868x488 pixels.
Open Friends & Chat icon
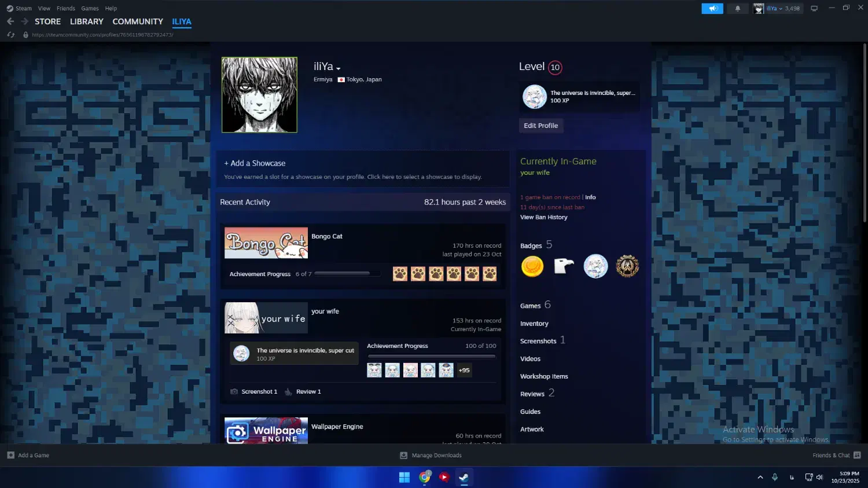click(857, 455)
